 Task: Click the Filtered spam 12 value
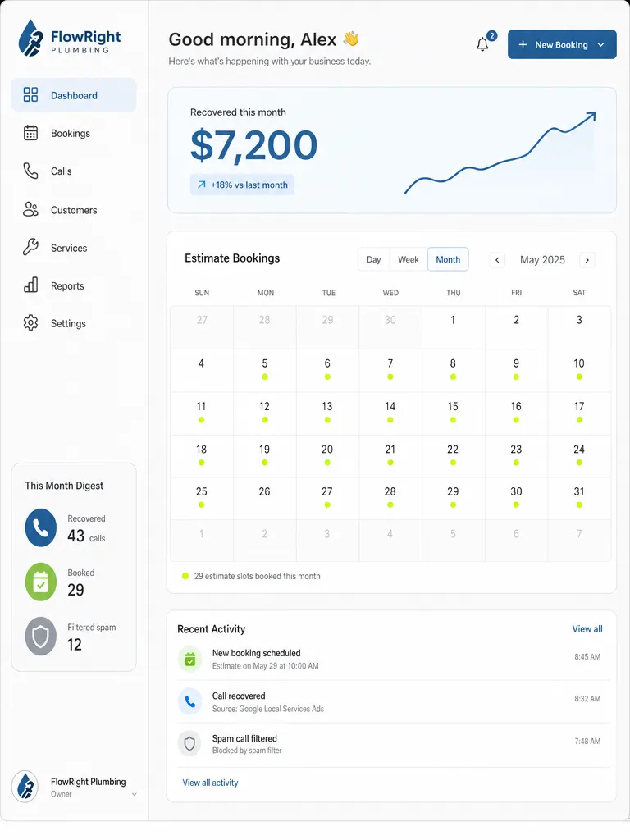pyautogui.click(x=75, y=645)
